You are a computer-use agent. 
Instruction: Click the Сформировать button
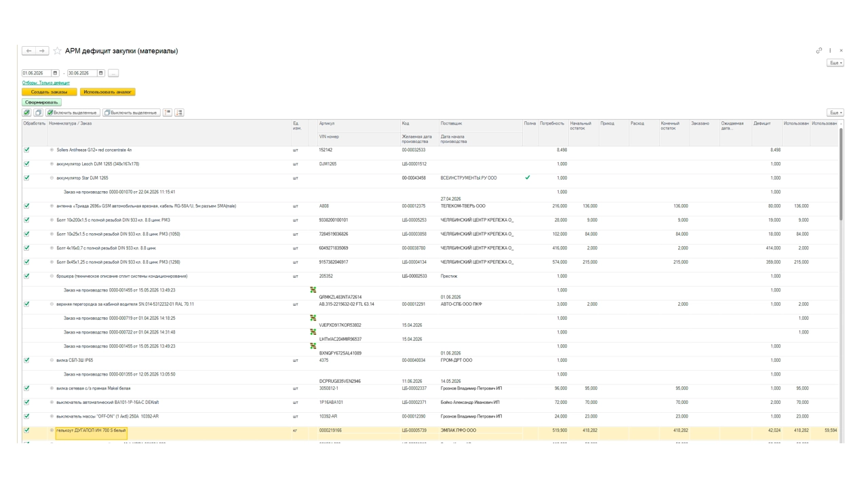[41, 102]
